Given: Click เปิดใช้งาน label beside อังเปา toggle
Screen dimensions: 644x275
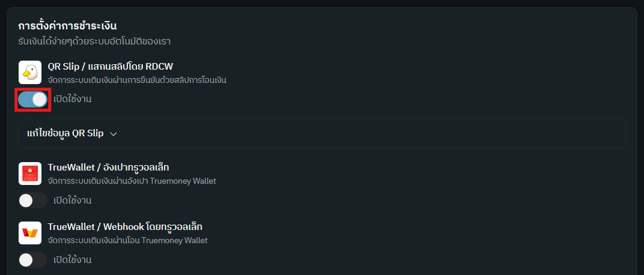Looking at the screenshot, I should 72,200.
